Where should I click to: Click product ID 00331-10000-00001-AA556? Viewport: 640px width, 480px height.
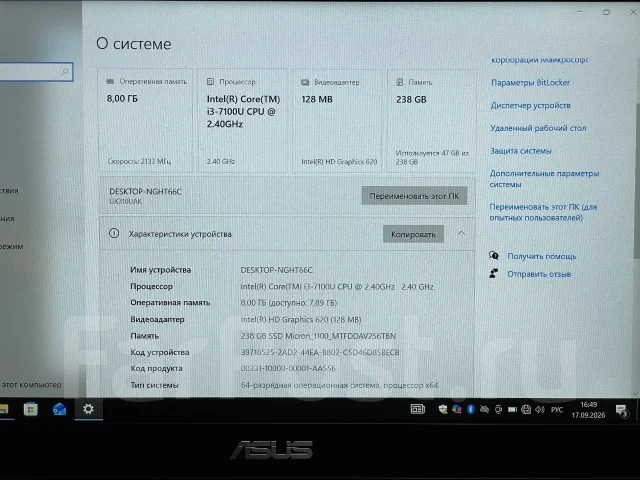288,369
